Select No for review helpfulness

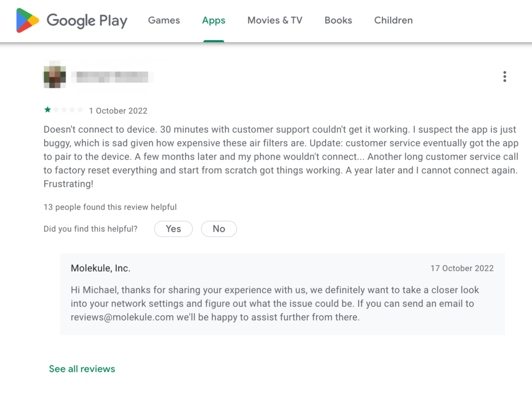[219, 229]
